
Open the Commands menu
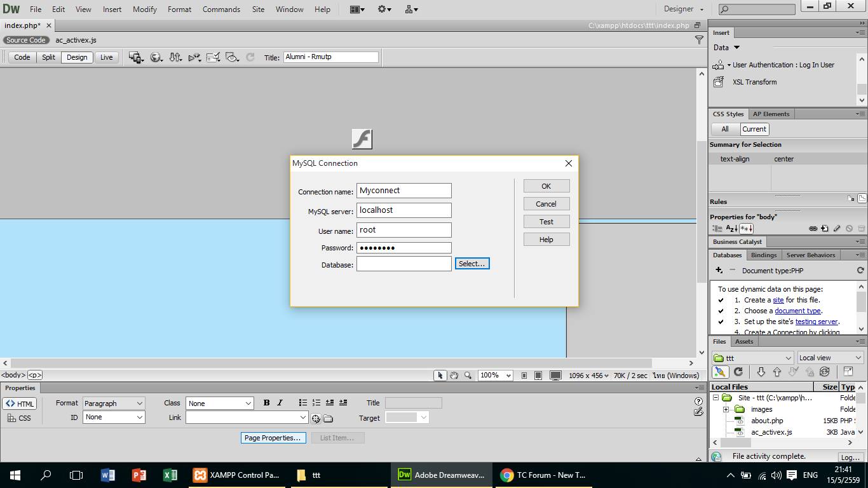click(x=221, y=10)
